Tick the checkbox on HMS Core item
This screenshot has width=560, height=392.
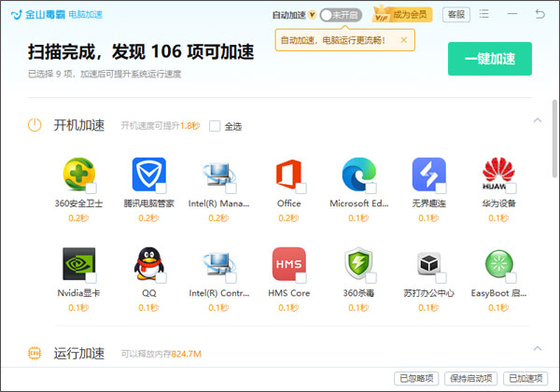pyautogui.click(x=301, y=278)
